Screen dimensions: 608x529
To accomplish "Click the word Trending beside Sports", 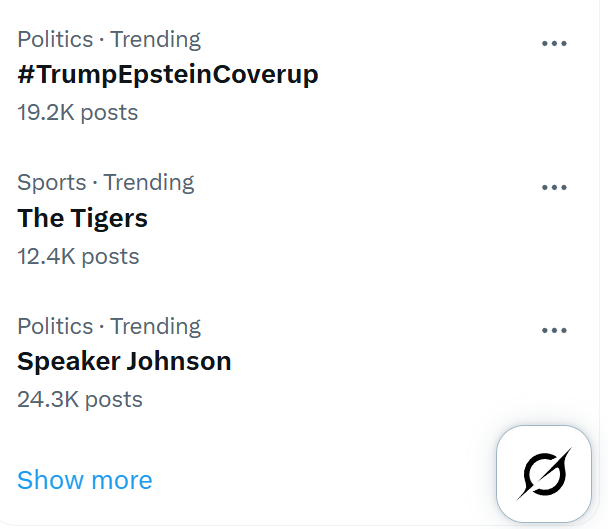I will 149,183.
